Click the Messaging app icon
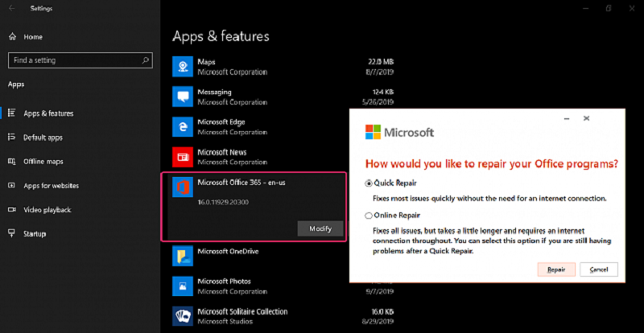Screen dimensions: 644x333 tap(183, 97)
